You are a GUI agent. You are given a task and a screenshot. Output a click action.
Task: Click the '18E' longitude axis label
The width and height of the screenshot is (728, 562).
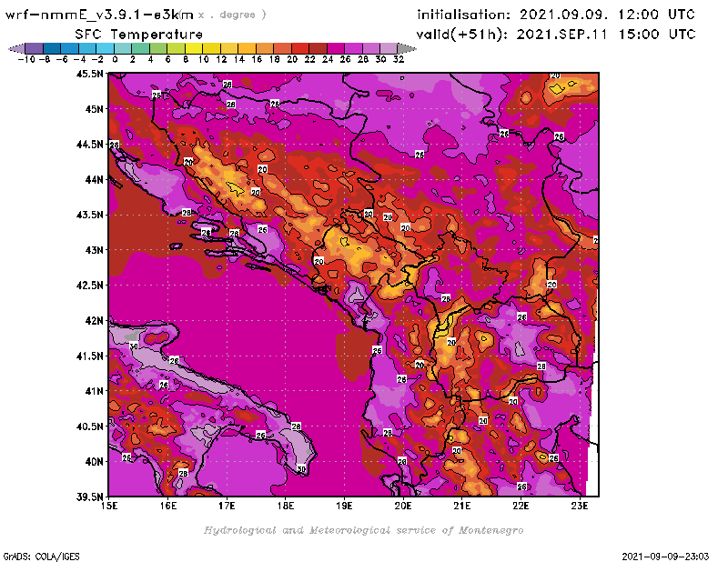click(286, 507)
